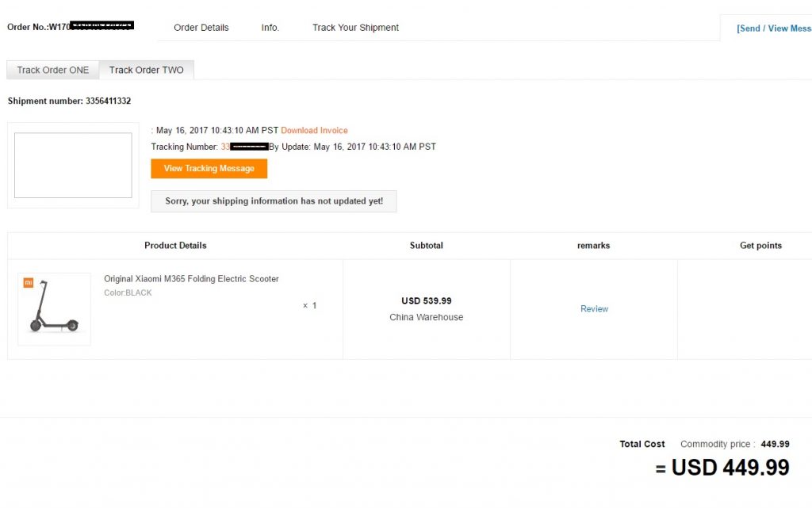Click the large USD 449.99 total
Screen dimensions: 812x508
[x=730, y=468]
